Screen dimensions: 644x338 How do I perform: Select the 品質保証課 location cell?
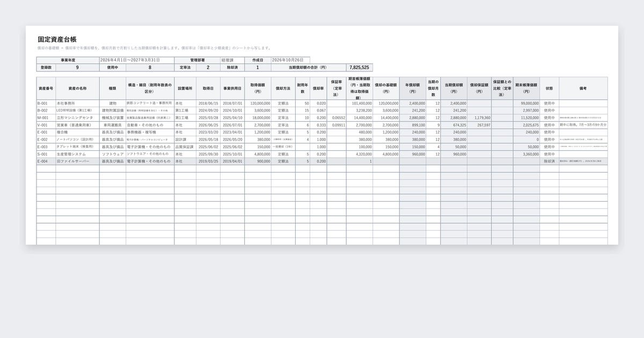click(185, 146)
